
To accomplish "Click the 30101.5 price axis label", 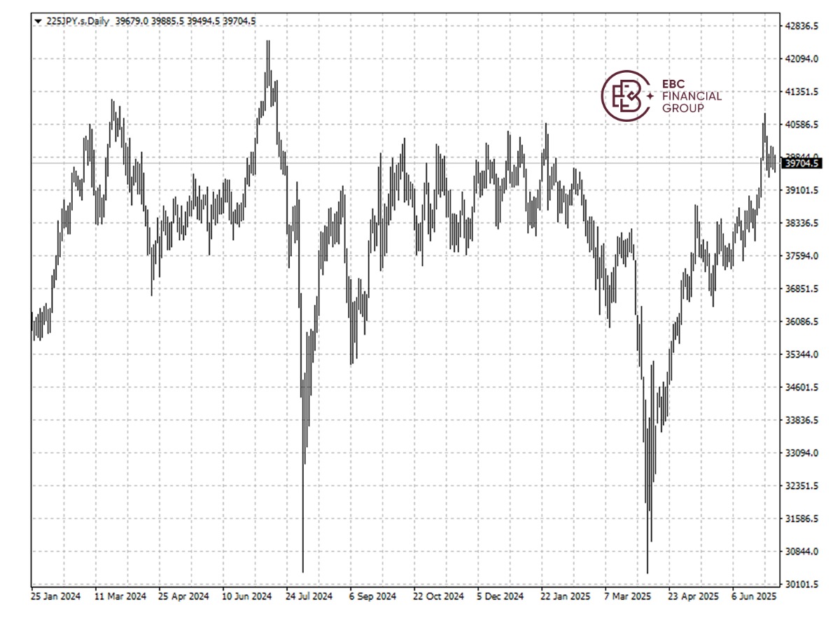I will pyautogui.click(x=803, y=584).
